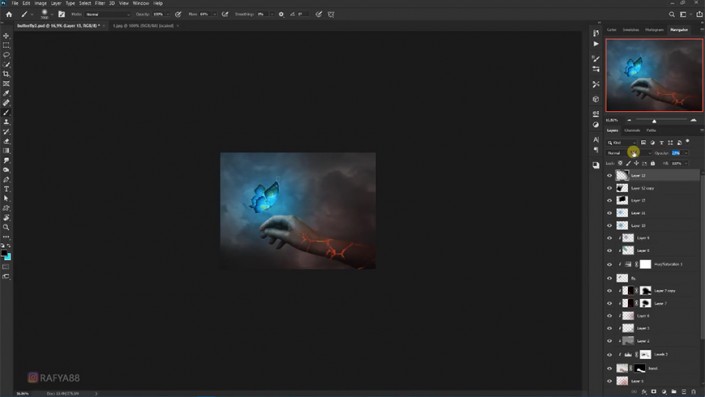This screenshot has width=705, height=397.
Task: Select the Crop tool
Action: (6, 74)
